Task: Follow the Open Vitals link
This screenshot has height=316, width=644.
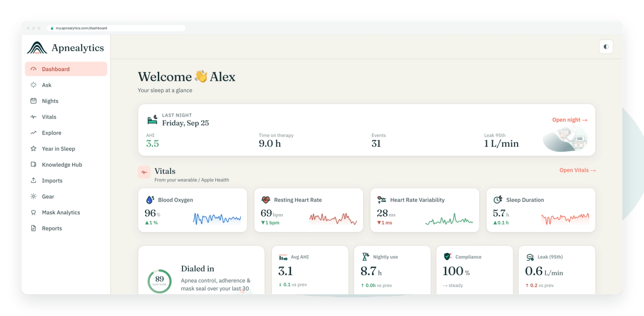Action: click(x=577, y=170)
